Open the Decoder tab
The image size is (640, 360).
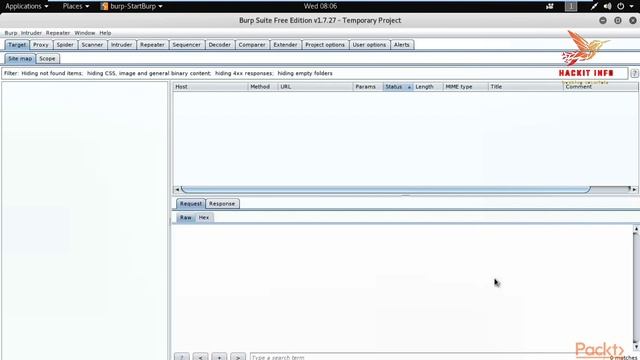click(x=220, y=44)
